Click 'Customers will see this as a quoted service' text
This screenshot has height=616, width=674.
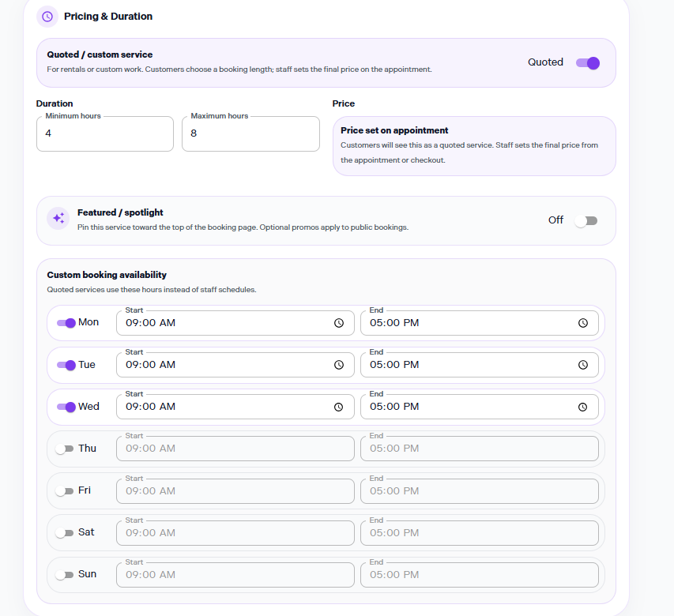[469, 152]
